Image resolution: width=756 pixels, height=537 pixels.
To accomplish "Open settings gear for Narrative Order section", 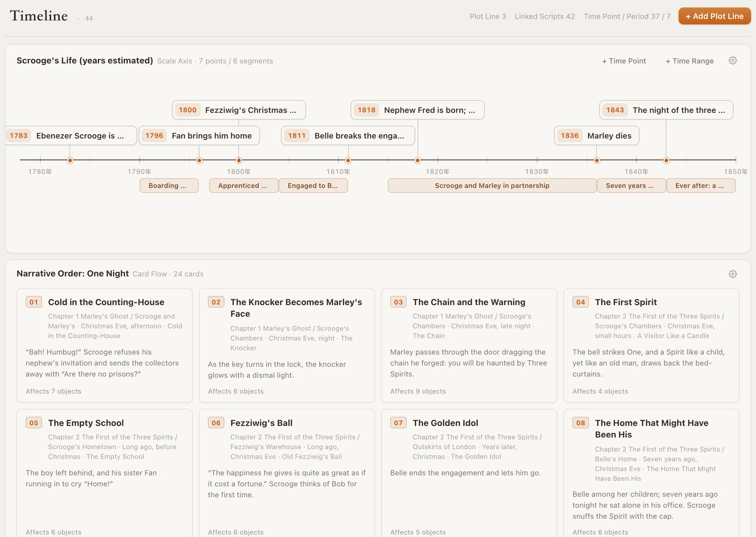I will pos(733,274).
